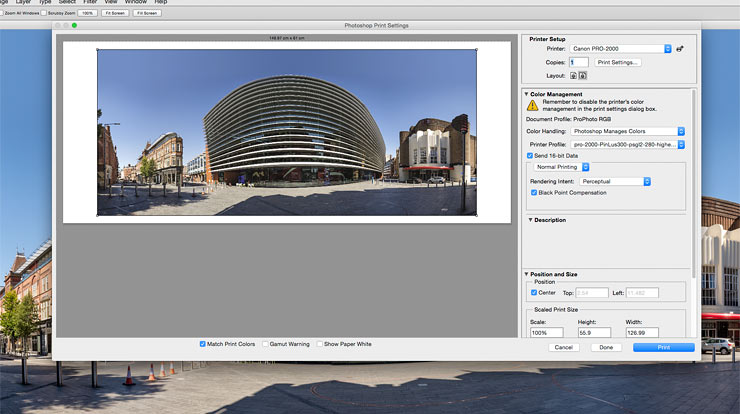The height and width of the screenshot is (414, 740).
Task: Open the Normal Printing dropdown
Action: 561,167
